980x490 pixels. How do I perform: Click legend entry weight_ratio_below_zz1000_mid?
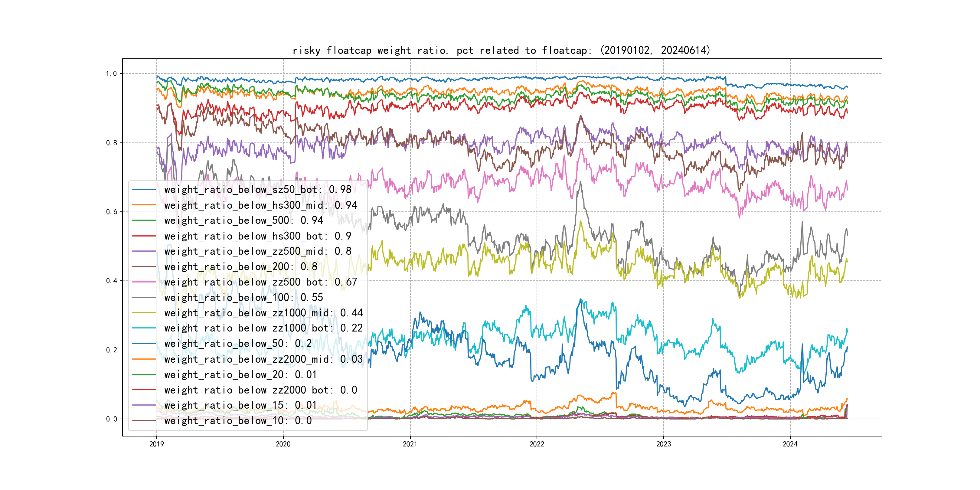[263, 313]
